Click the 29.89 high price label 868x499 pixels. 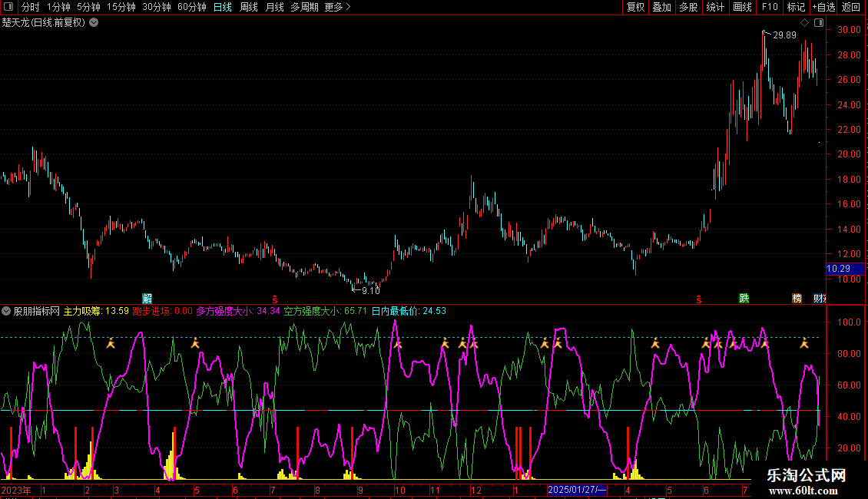(x=784, y=35)
